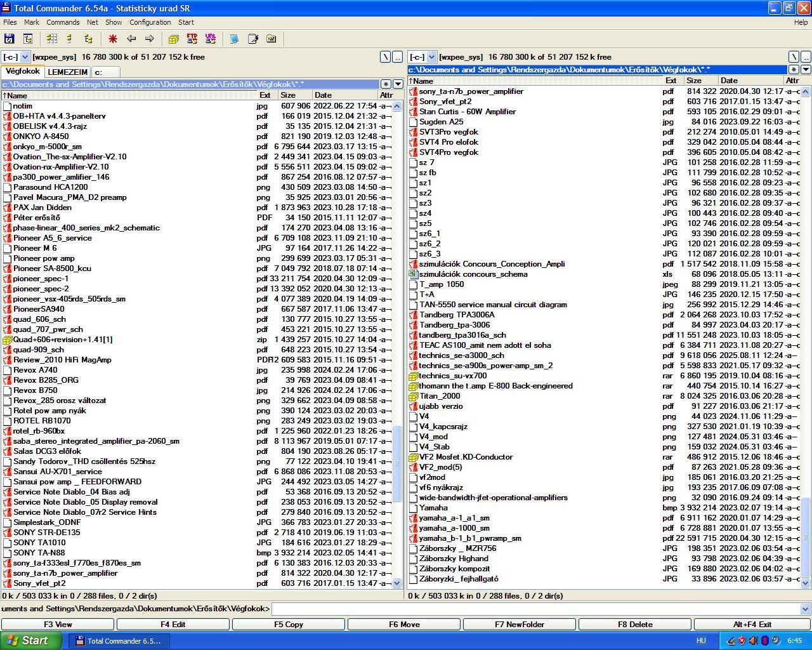The height and width of the screenshot is (650, 812).
Task: Go back with the left arrow icon
Action: pyautogui.click(x=131, y=39)
